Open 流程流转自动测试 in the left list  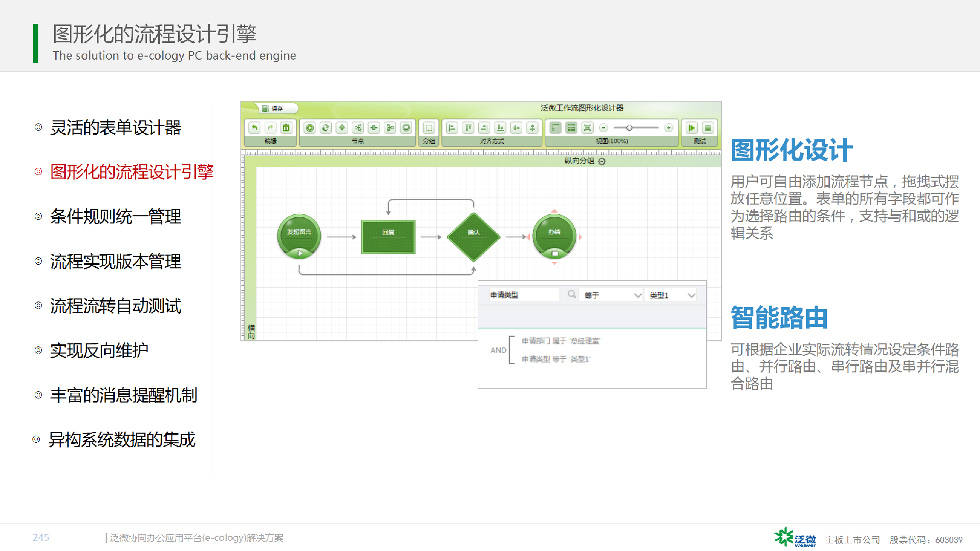tap(115, 306)
